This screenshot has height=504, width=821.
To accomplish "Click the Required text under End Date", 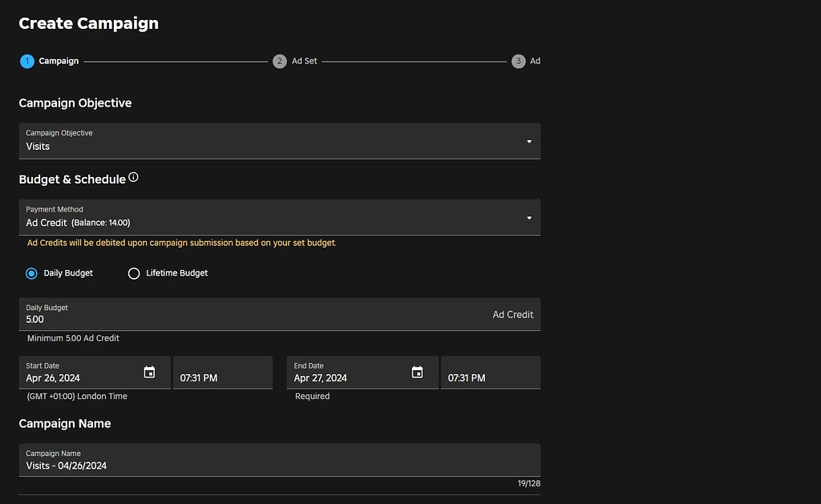I will click(313, 396).
